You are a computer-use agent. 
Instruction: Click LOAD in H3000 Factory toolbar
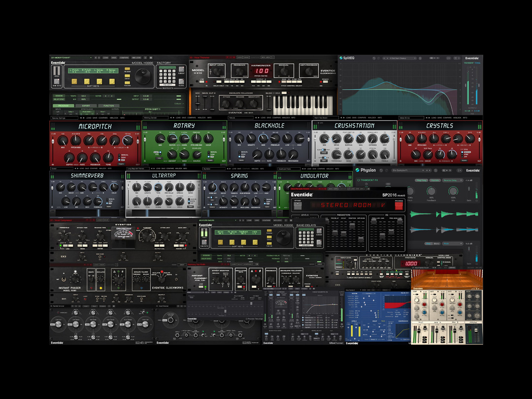point(105,58)
